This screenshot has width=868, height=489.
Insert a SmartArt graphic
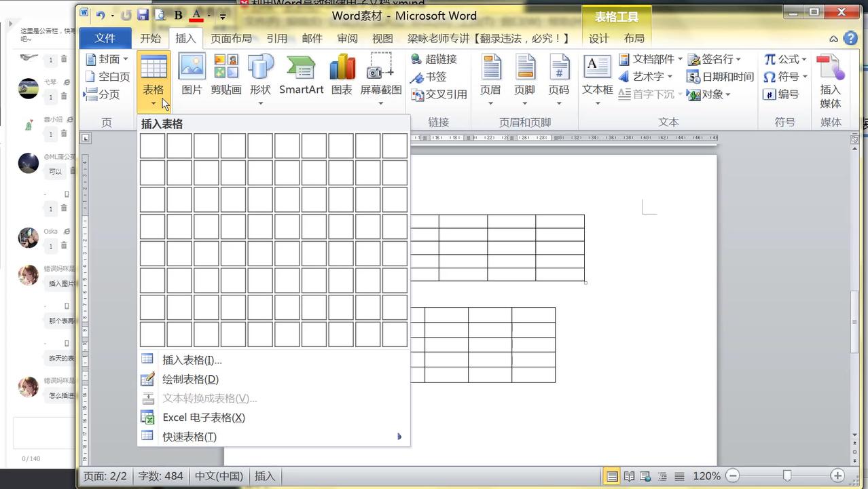tap(301, 73)
